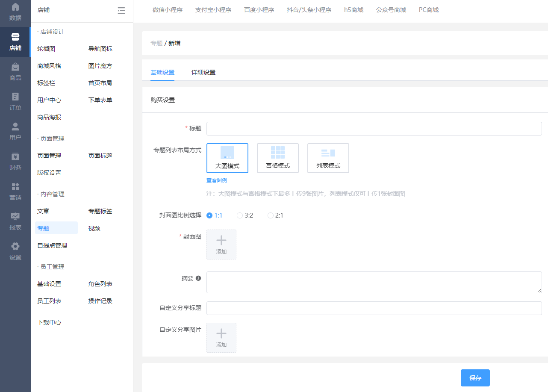Choose 列表模式 list layout option
The height and width of the screenshot is (392, 548).
click(x=328, y=158)
